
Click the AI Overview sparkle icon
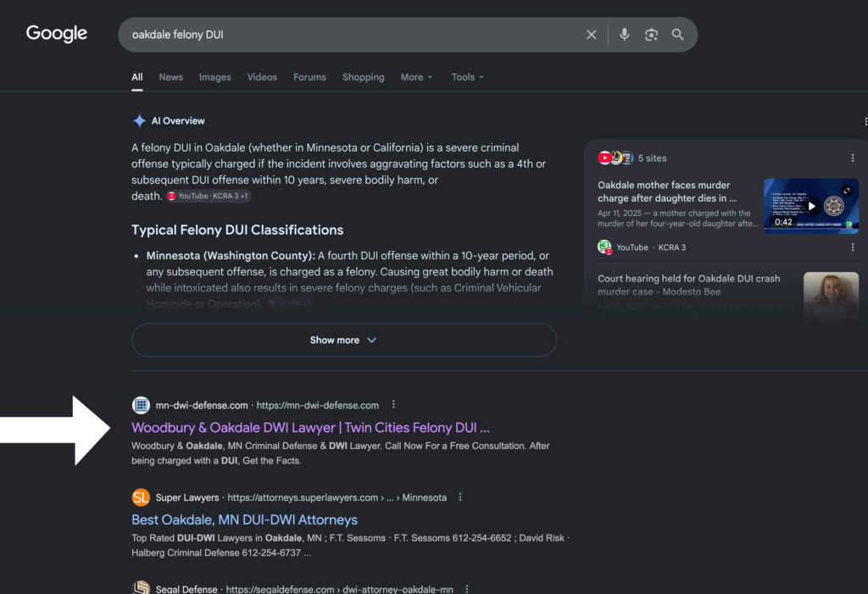[139, 120]
